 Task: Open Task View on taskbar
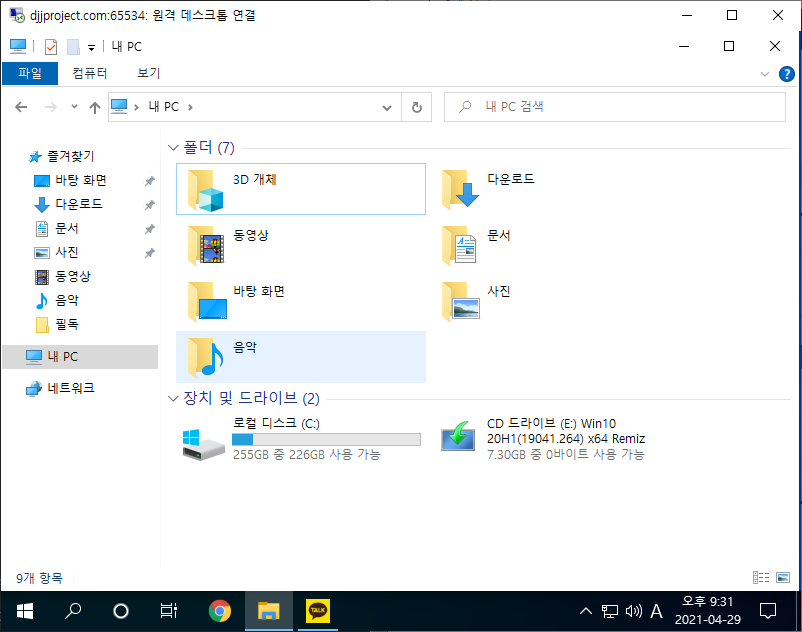pos(169,611)
